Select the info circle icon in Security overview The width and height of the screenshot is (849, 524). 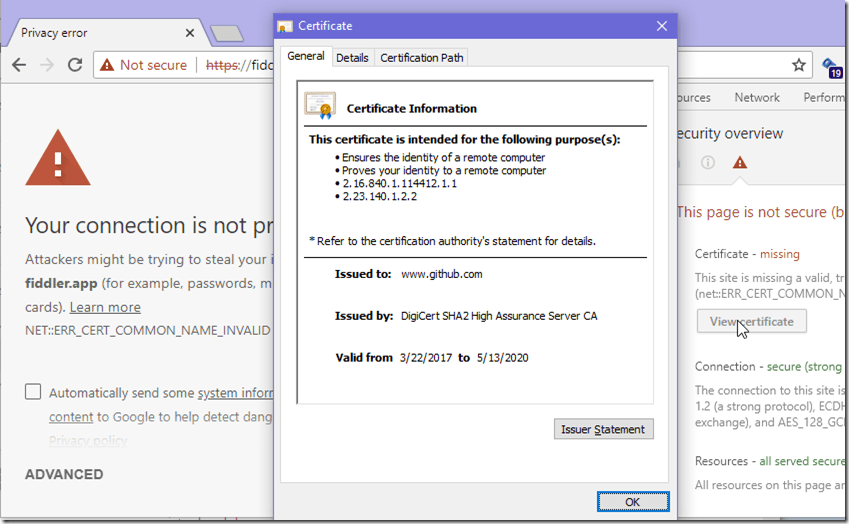click(707, 162)
